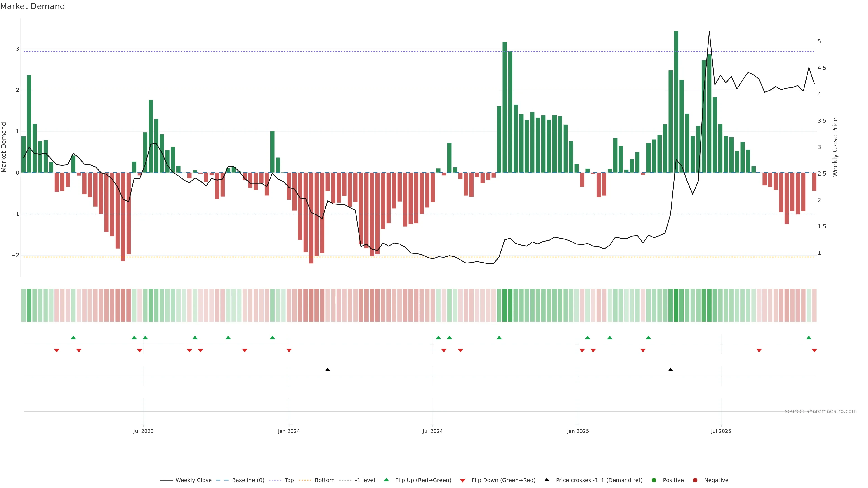Click the green Positive legend dot
The image size is (868, 488).
tap(654, 480)
